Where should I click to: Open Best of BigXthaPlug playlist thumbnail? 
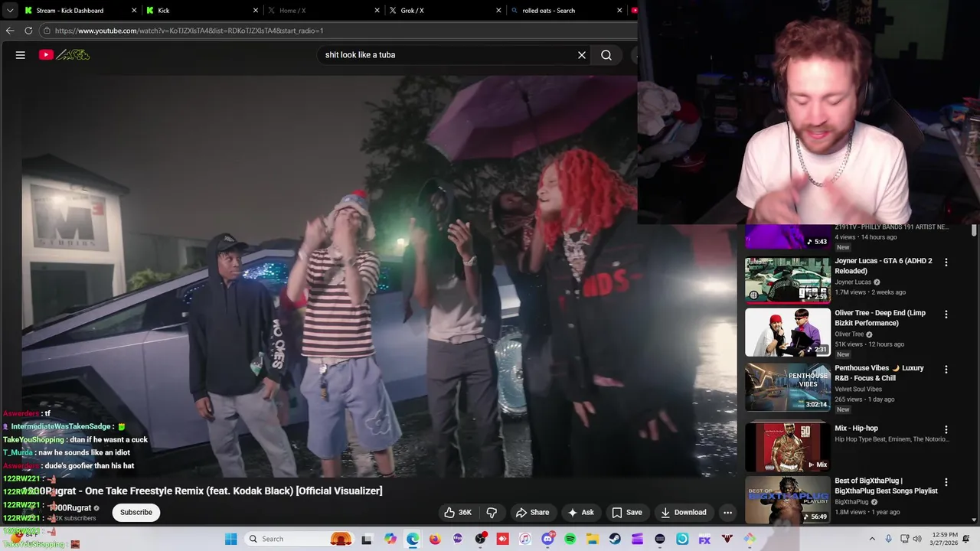[x=788, y=500]
